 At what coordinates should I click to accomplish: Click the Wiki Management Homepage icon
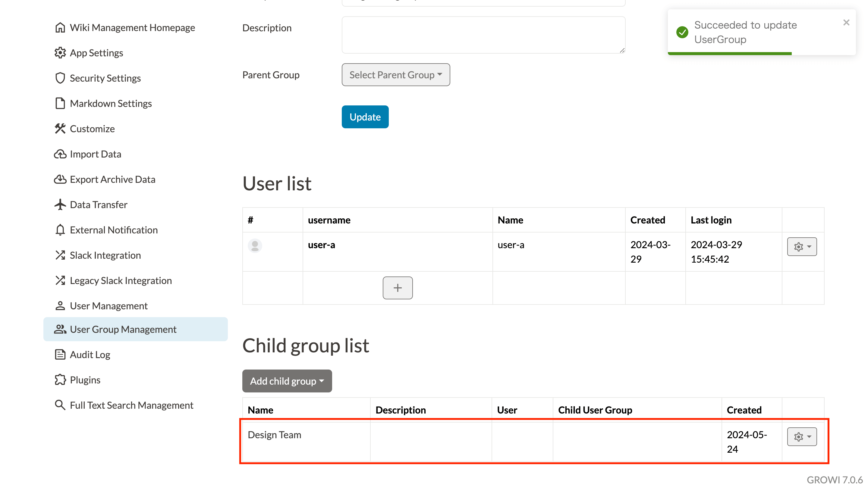point(60,27)
